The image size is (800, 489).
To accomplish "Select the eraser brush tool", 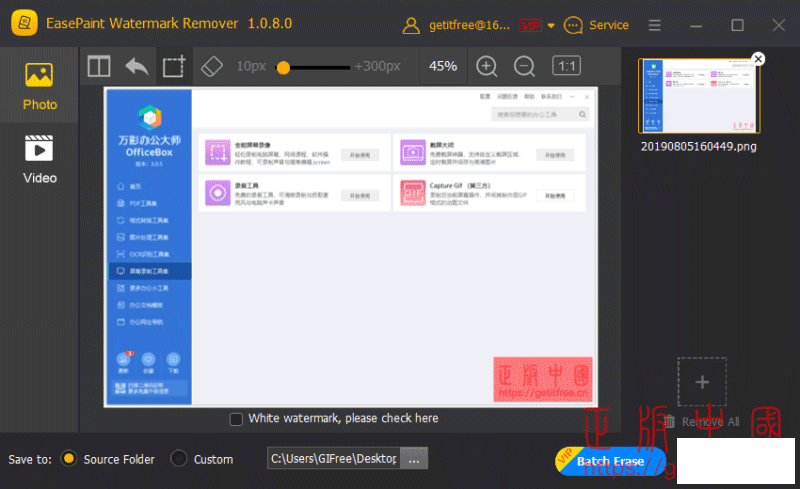I will click(212, 66).
